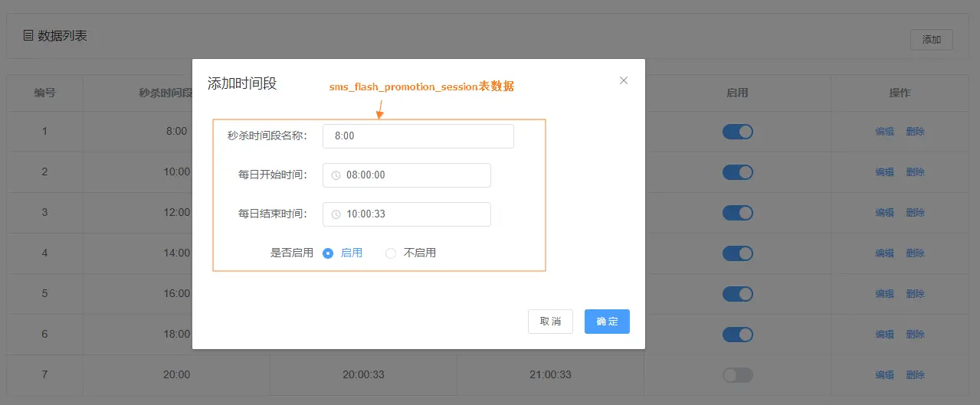Click 编辑 link for row 3
The width and height of the screenshot is (980, 405).
(885, 213)
